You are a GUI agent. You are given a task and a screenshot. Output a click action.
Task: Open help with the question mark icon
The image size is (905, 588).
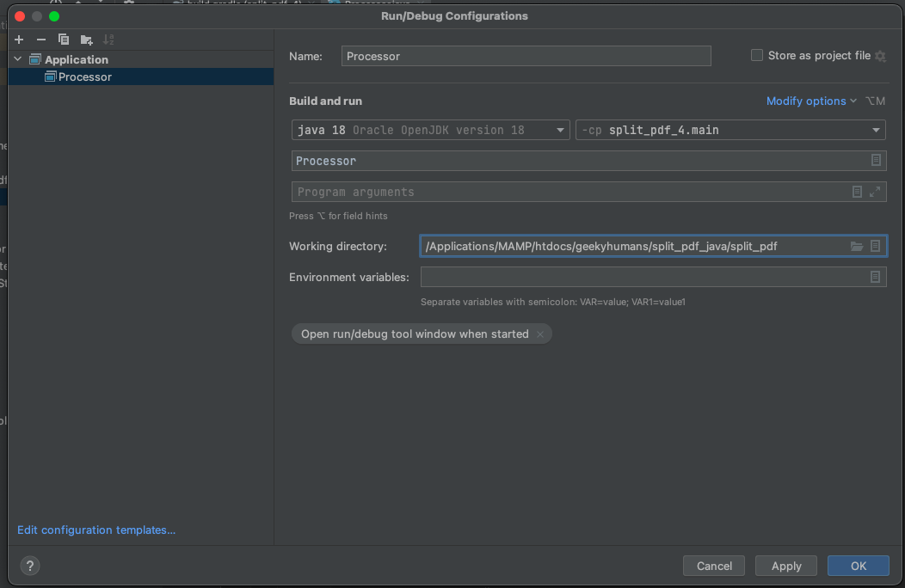click(29, 566)
